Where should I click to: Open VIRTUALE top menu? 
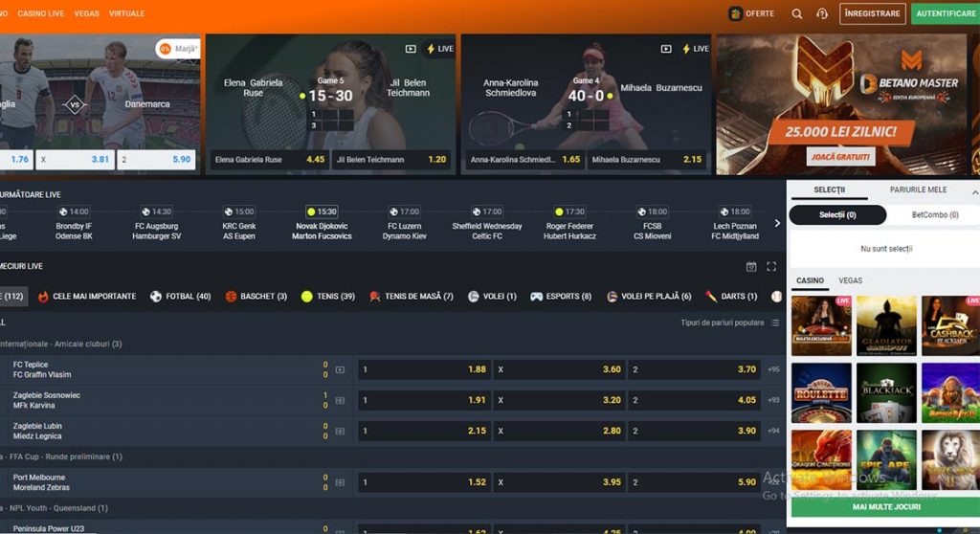point(126,13)
